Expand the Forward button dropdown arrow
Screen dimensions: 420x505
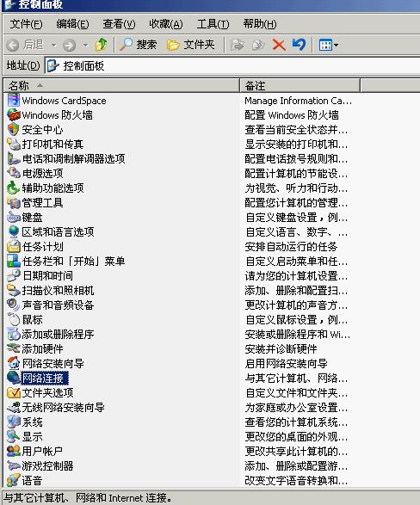(x=85, y=45)
